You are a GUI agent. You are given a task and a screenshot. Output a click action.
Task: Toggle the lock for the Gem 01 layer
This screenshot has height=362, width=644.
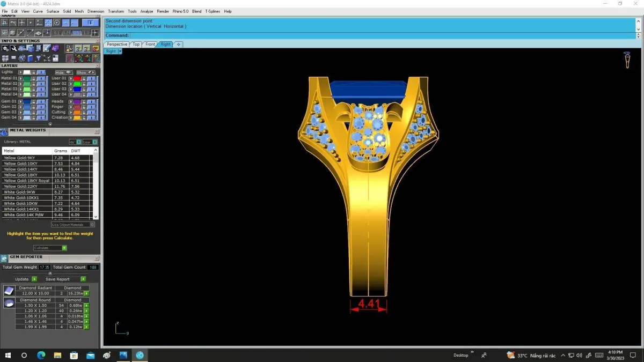coord(34,101)
